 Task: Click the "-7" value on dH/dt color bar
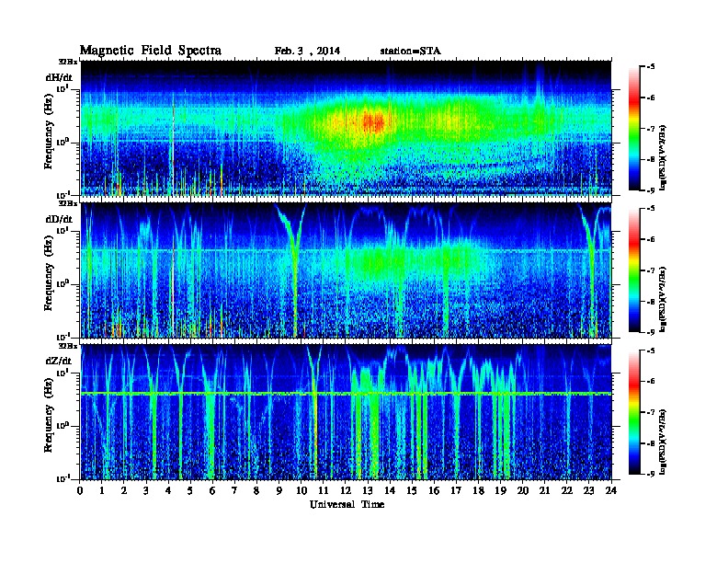(651, 129)
